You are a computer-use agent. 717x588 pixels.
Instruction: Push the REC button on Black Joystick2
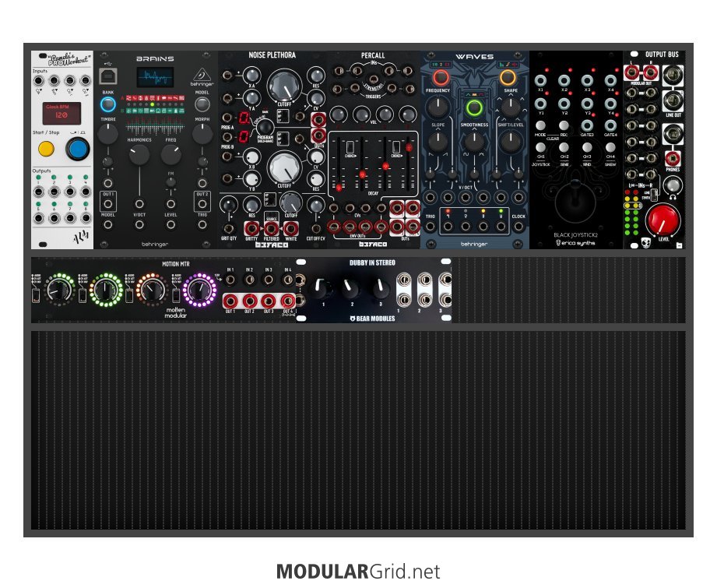564,125
